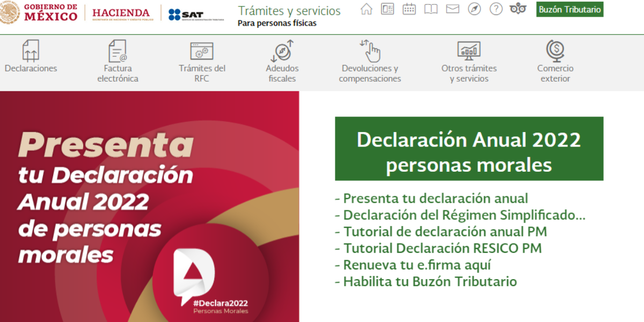The height and width of the screenshot is (322, 644).
Task: Open the Adeudos fiscales menu label
Action: (282, 74)
